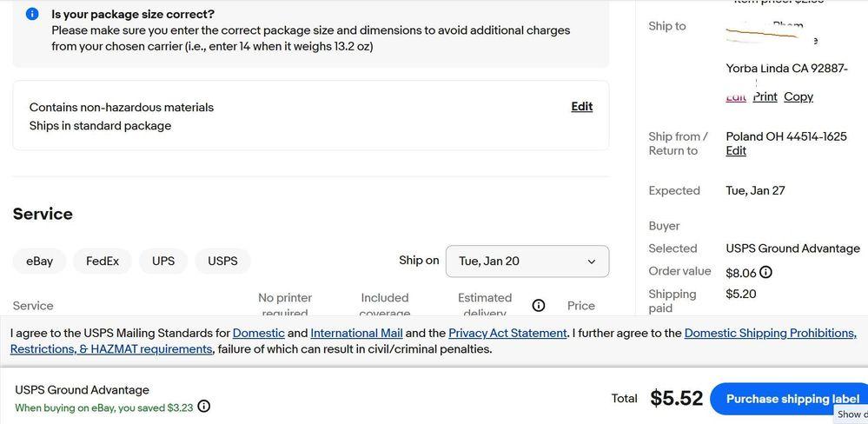Viewport: 868px width, 424px height.
Task: Filter services by eBay carrier
Action: click(39, 262)
